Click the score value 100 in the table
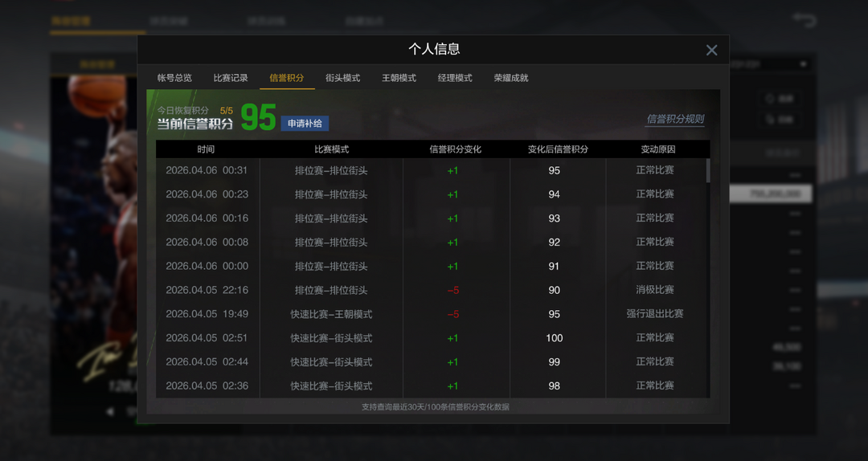Viewport: 868px width, 461px height. pyautogui.click(x=554, y=337)
